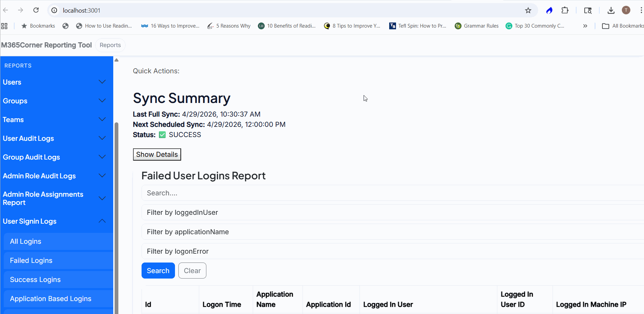Click the Clear filters button

(x=192, y=271)
